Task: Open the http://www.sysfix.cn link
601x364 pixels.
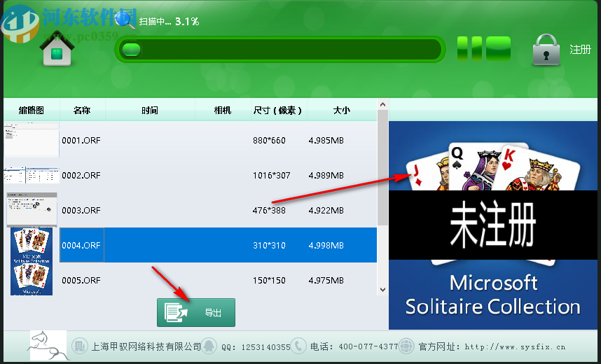Action: pyautogui.click(x=515, y=346)
